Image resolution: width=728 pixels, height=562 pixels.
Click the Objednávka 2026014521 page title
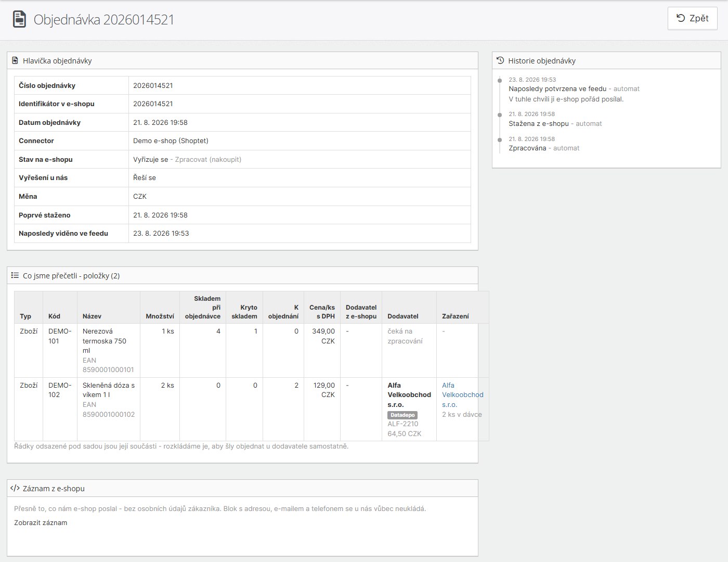click(104, 19)
